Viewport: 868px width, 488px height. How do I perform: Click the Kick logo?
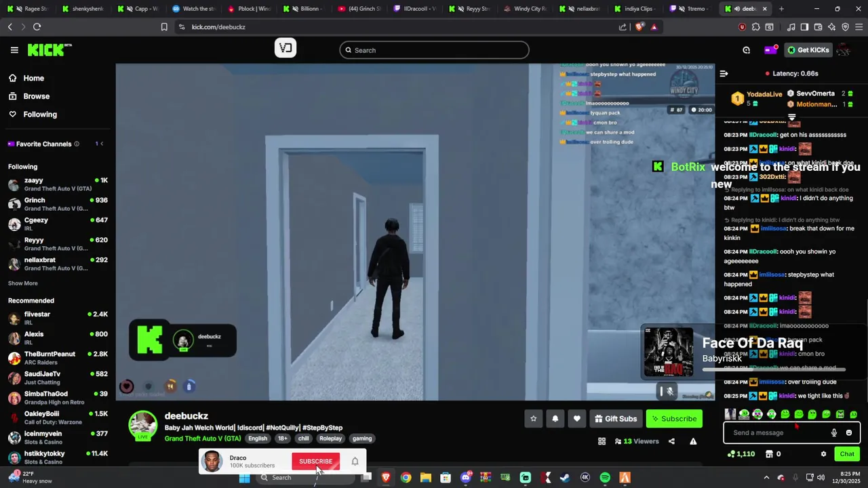(49, 50)
